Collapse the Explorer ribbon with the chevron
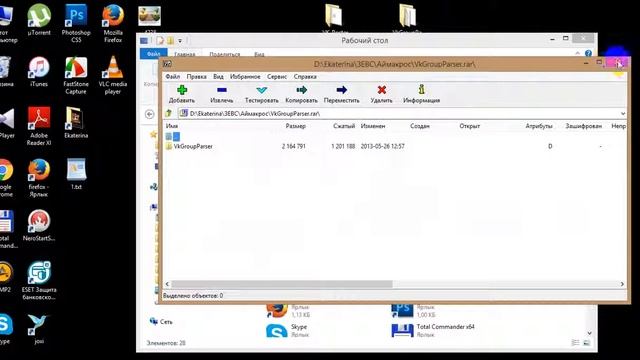Screen dimensions: 640x360 [x=578, y=53]
